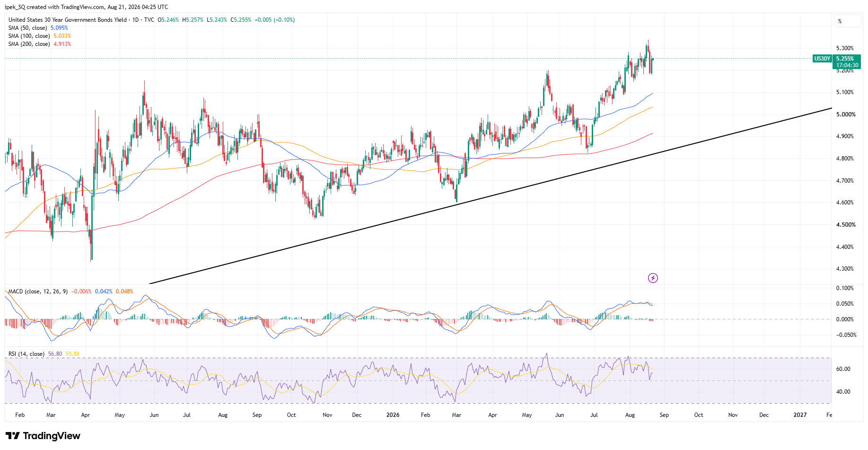Screen dimensions: 868x450
Task: Click the 5.300% price axis label
Action: [x=845, y=48]
